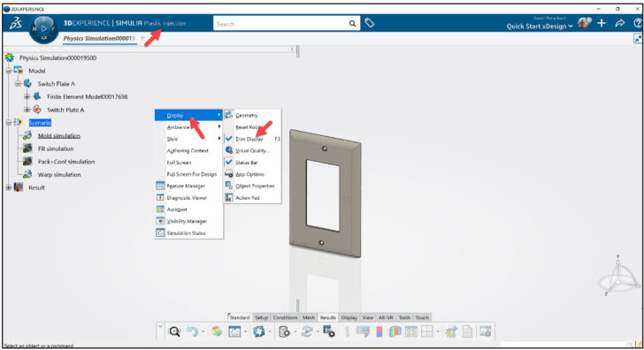Select the Physics Simulation document tab

point(99,38)
